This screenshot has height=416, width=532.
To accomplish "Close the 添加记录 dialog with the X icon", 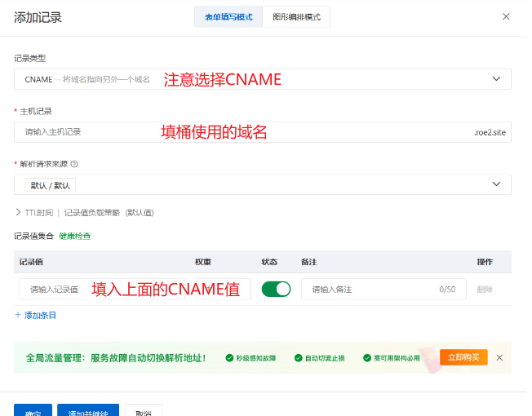I will click(x=506, y=16).
